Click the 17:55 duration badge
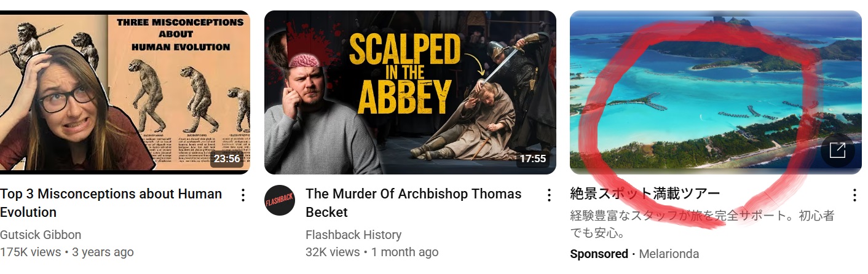This screenshot has width=868, height=274. (532, 159)
